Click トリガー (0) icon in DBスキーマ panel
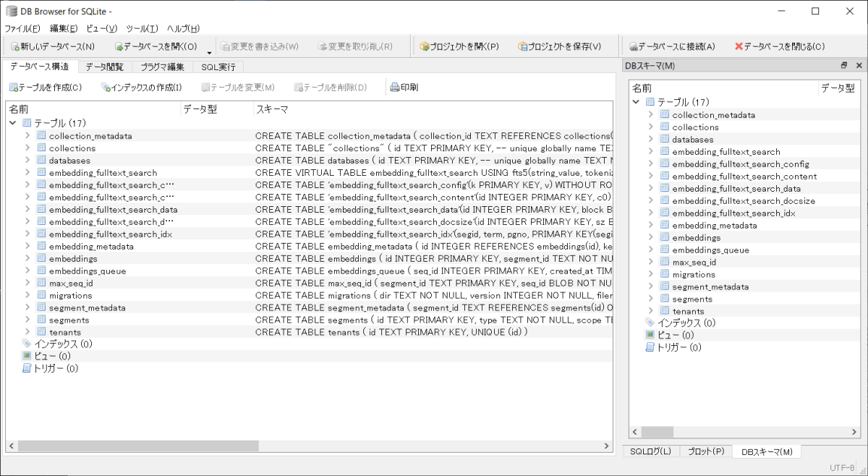The width and height of the screenshot is (868, 476). pos(650,347)
